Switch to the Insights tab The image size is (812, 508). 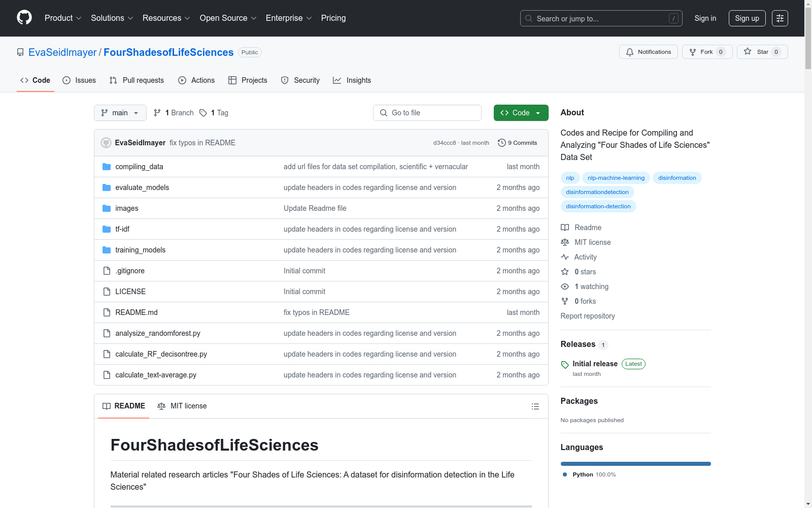pyautogui.click(x=352, y=80)
